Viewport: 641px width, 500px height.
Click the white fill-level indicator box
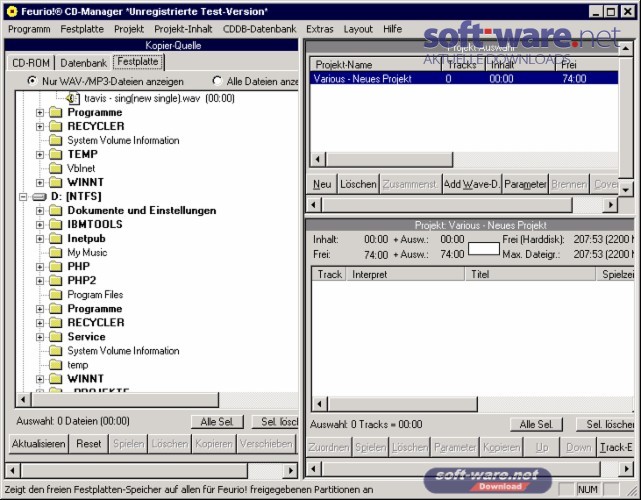click(x=484, y=249)
